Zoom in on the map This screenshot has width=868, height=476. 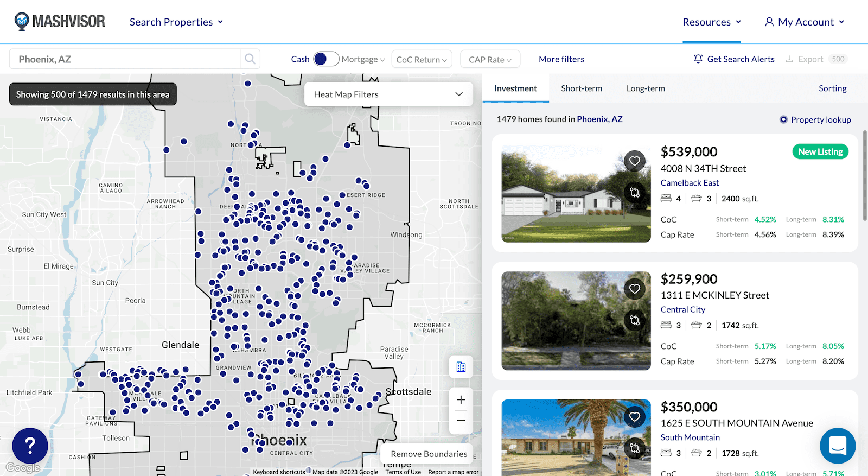point(461,399)
